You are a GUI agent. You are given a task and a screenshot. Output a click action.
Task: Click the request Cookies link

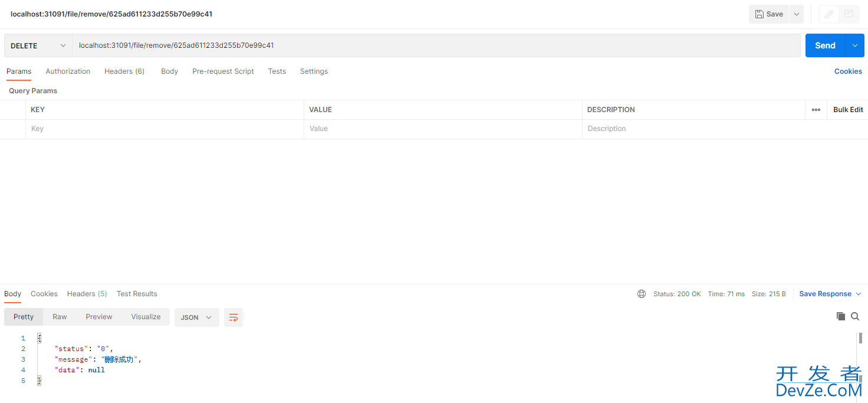point(848,71)
